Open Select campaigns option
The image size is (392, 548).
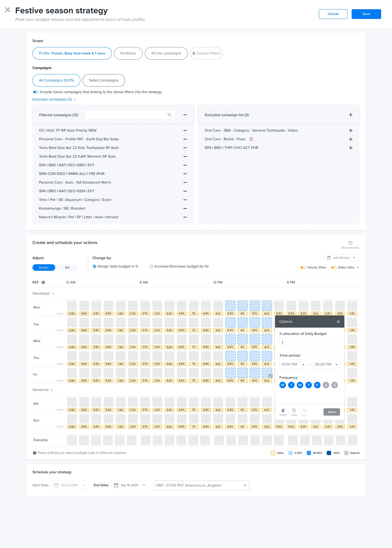point(104,80)
